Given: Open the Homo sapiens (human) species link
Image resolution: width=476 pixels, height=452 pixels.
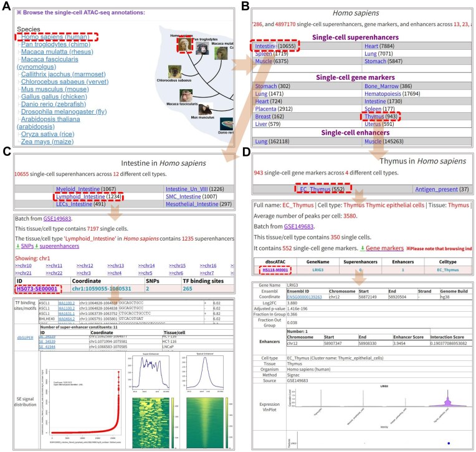Looking at the screenshot, I should pyautogui.click(x=55, y=37).
